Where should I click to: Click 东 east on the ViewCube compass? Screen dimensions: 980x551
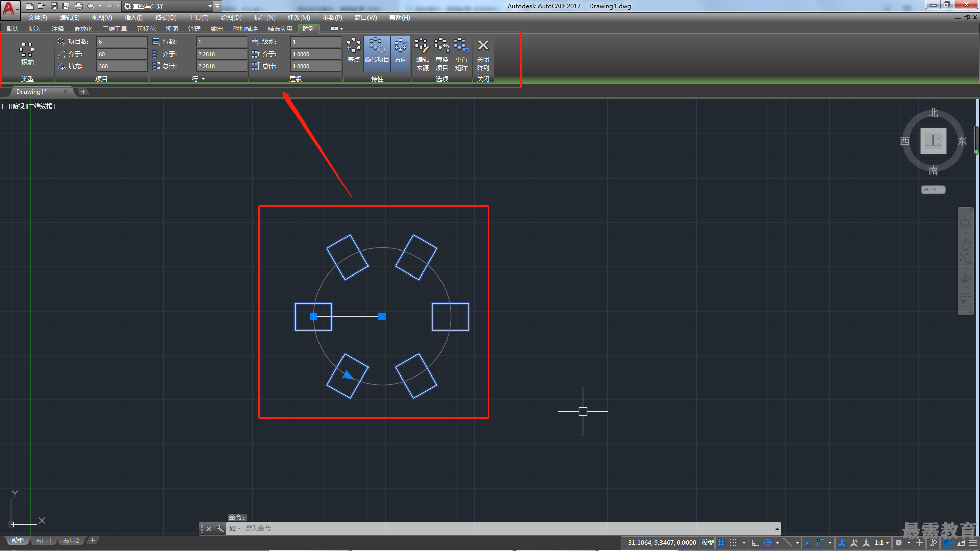point(962,141)
